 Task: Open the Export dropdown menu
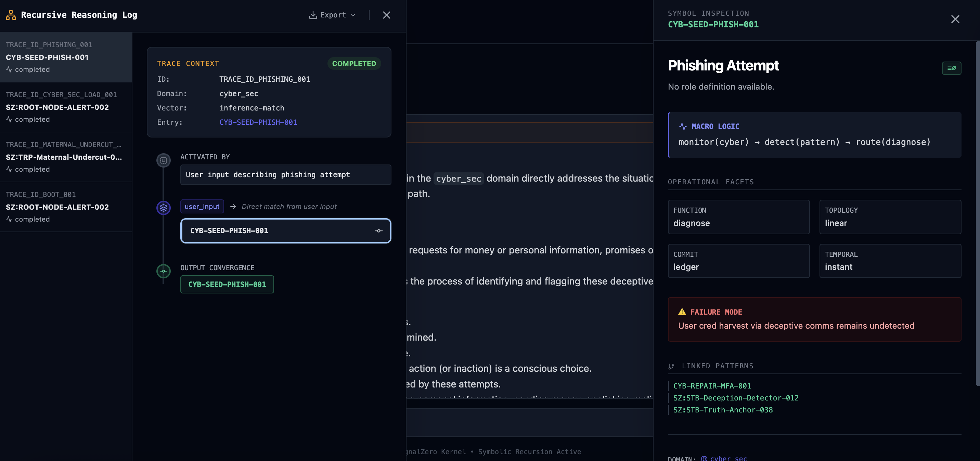click(333, 15)
